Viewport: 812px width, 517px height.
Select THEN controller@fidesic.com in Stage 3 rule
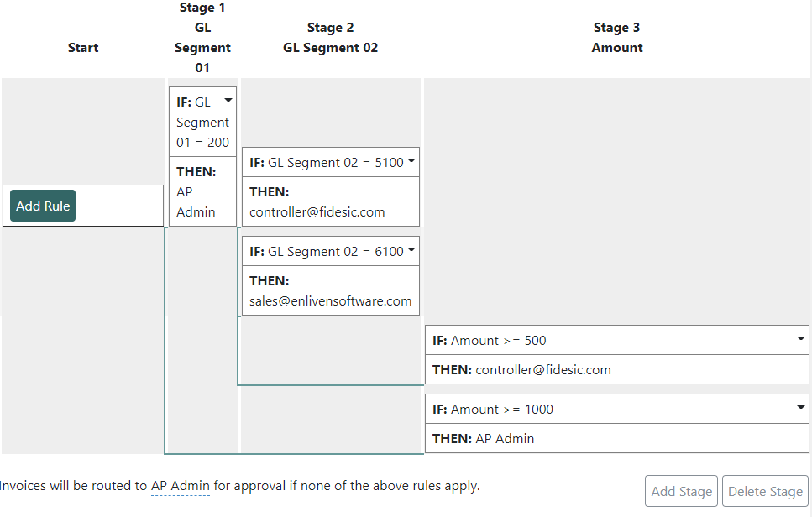pos(617,369)
